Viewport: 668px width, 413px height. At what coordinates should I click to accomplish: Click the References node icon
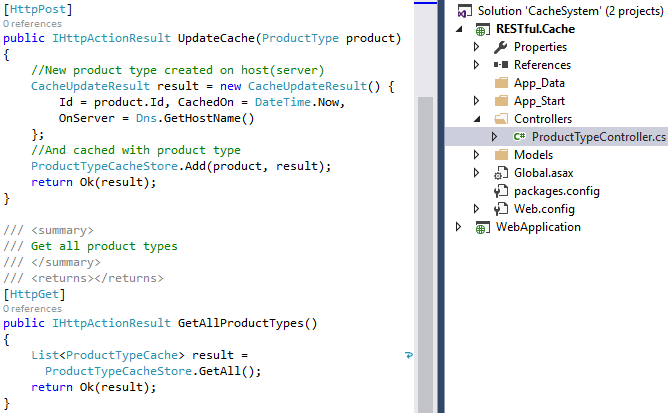click(501, 65)
